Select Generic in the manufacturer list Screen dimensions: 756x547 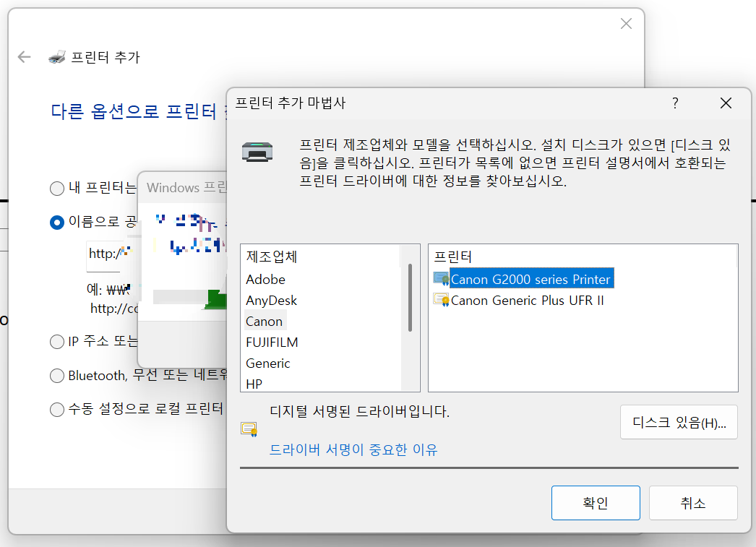pos(268,363)
